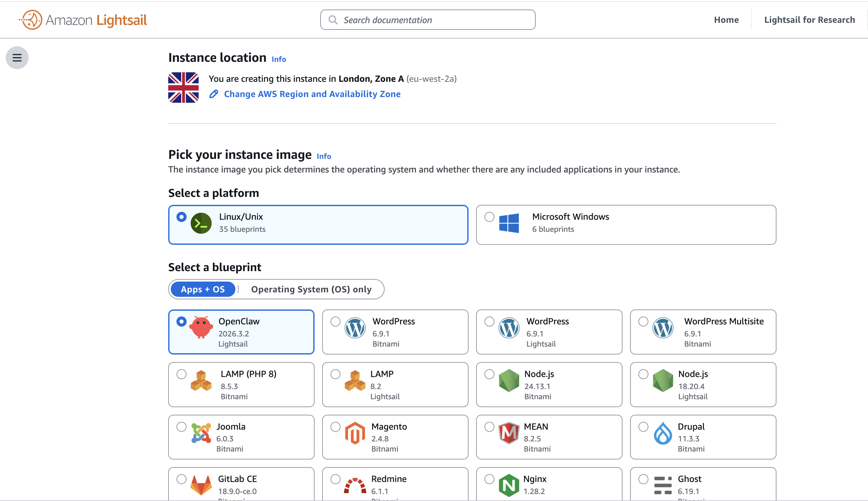Click the 'London, Zone A' text
The height and width of the screenshot is (501, 868).
tap(371, 79)
